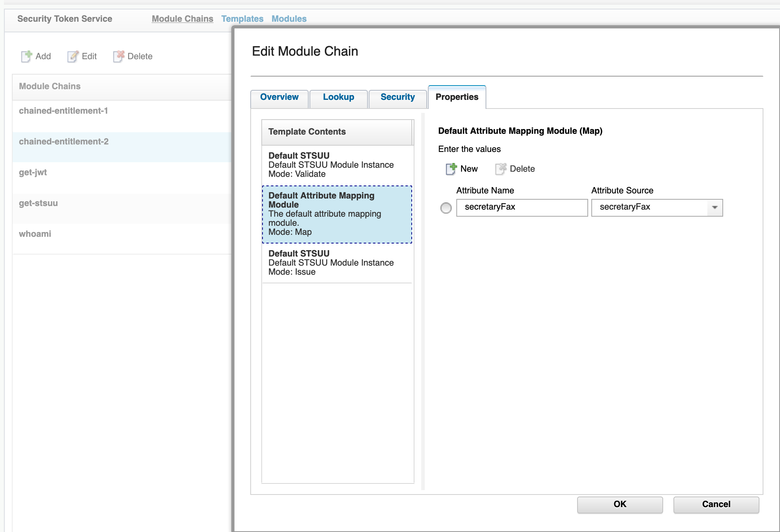
Task: Click the New attribute icon
Action: (x=451, y=169)
